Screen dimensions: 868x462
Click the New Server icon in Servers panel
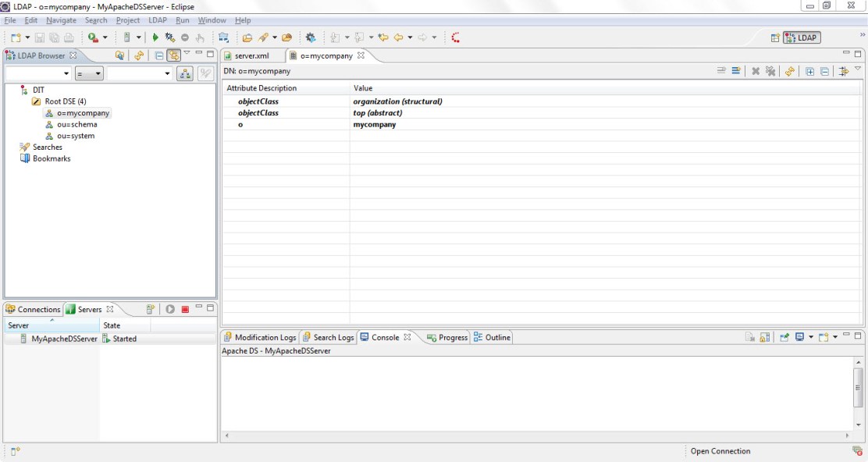(151, 309)
